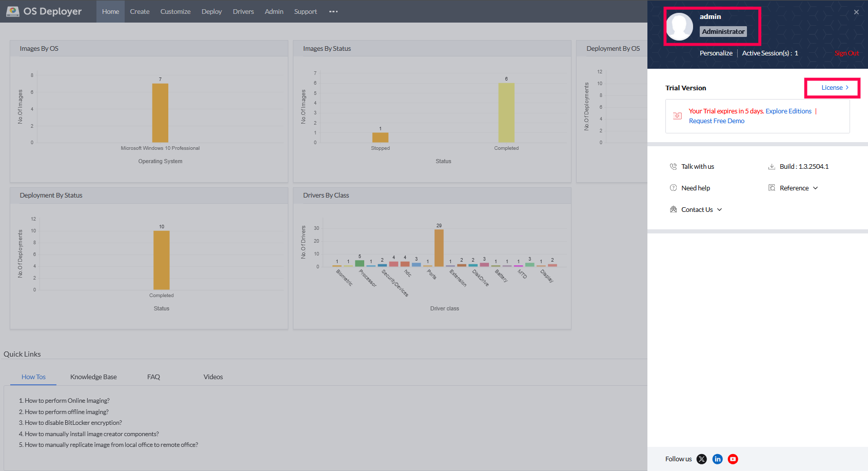
Task: Click the Build download icon
Action: tap(772, 166)
